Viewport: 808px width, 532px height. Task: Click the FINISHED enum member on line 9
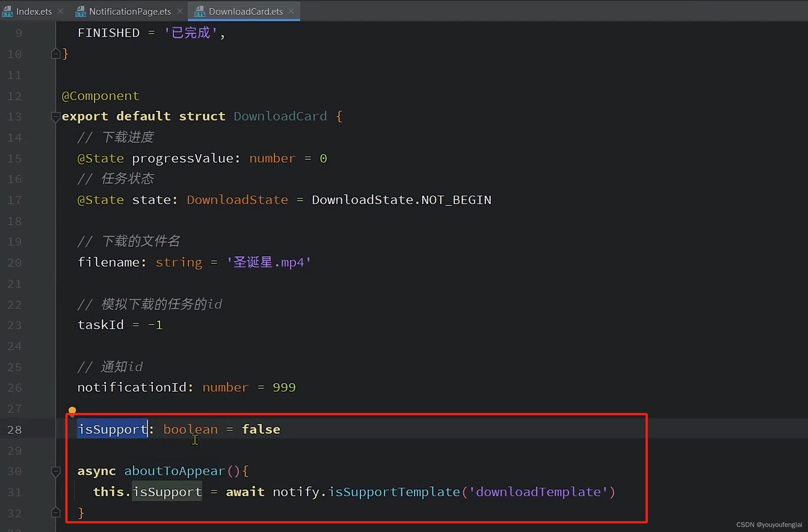tap(109, 33)
